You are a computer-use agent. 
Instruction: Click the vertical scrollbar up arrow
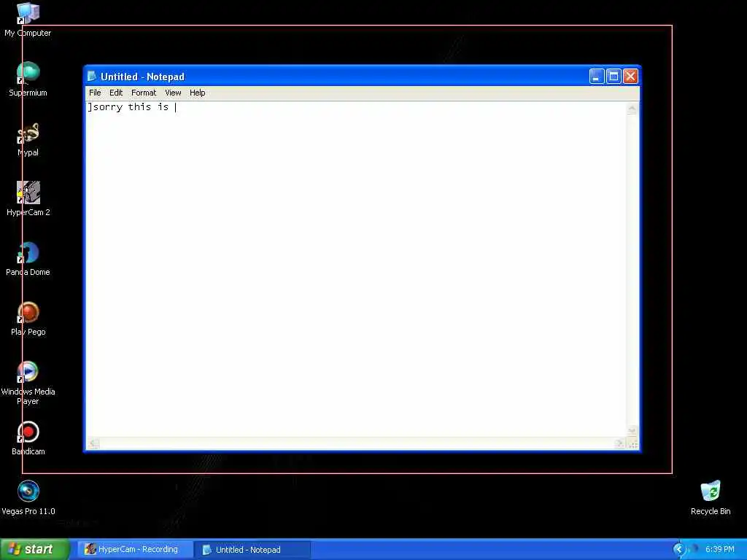(x=632, y=109)
